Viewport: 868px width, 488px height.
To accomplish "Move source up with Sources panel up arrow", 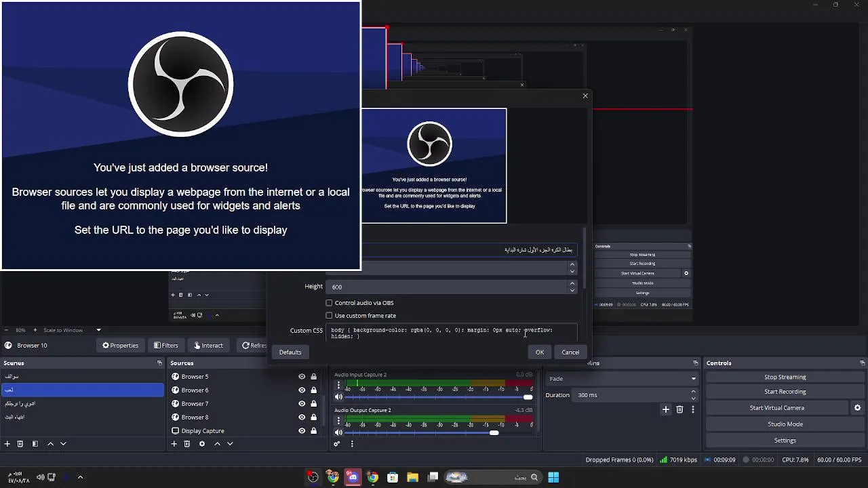I will click(x=217, y=444).
